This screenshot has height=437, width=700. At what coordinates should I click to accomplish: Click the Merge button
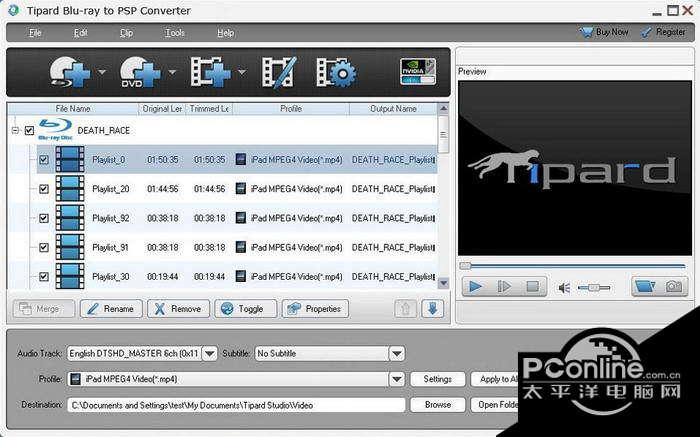click(44, 309)
